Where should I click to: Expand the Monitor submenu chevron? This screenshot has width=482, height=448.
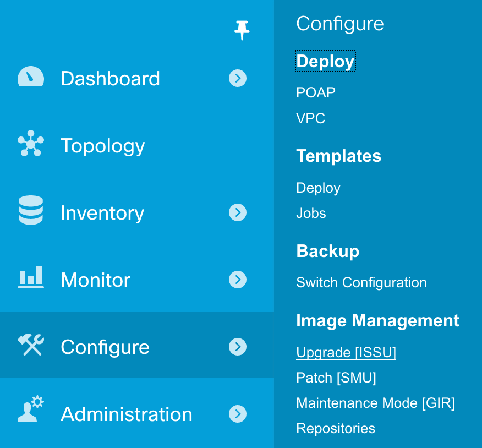point(238,280)
